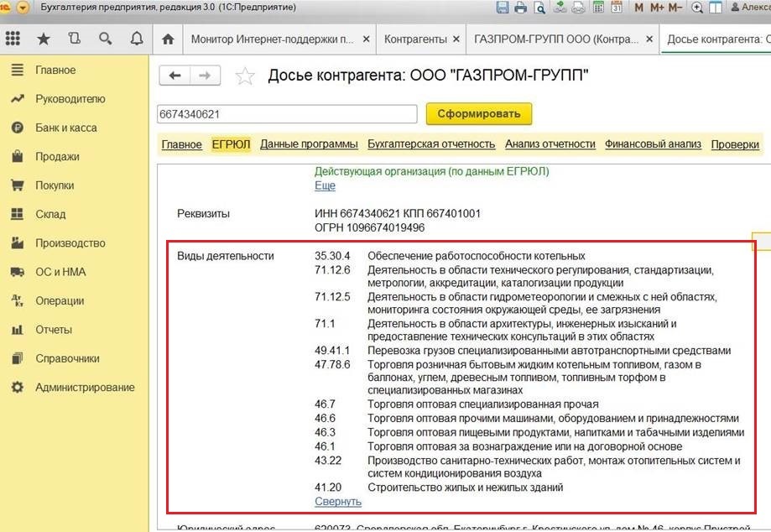Collapse activities list with Свернуть link
This screenshot has width=771, height=532.
[x=337, y=502]
